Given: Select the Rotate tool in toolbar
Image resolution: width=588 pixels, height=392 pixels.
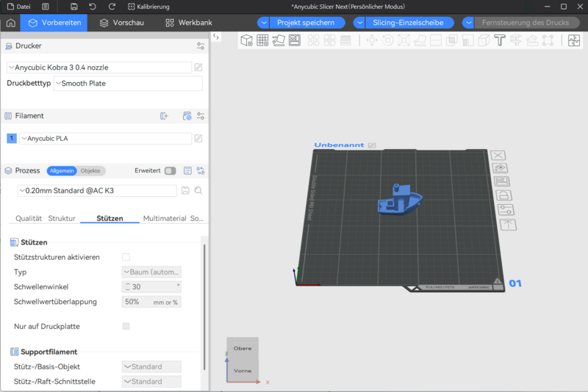Looking at the screenshot, I should [388, 40].
